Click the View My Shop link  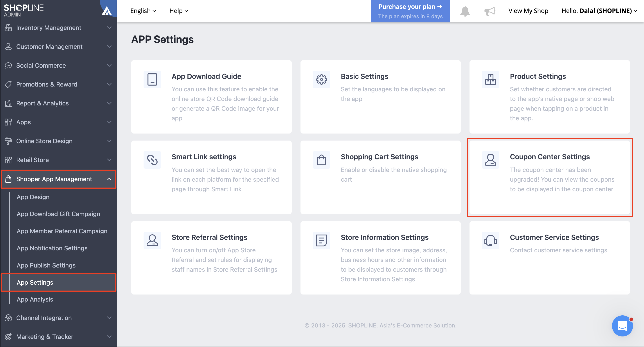[x=528, y=11]
